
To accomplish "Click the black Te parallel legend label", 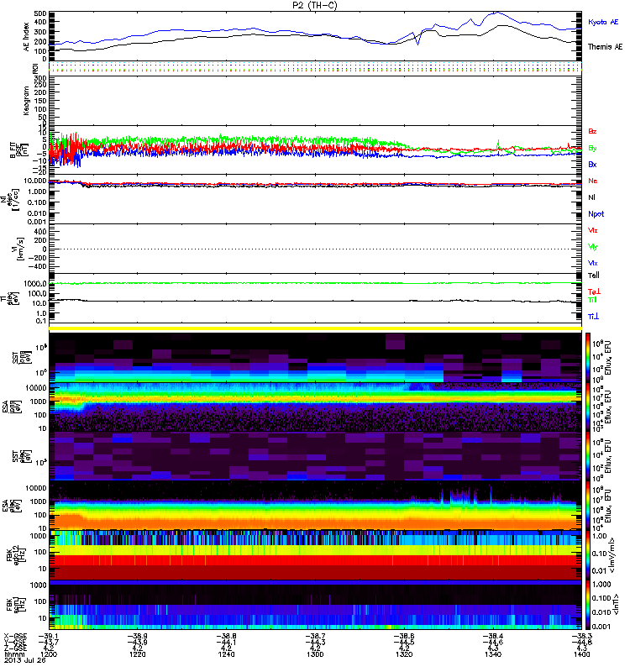I will tap(594, 276).
